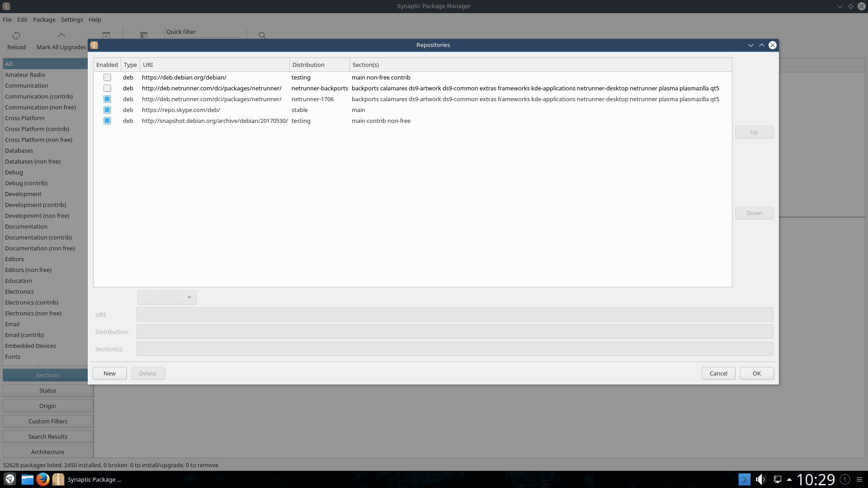
Task: Open the file manager from taskbar
Action: click(x=27, y=479)
